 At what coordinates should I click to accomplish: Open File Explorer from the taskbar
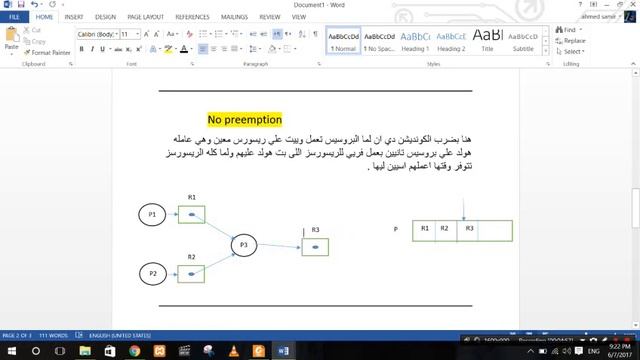[x=85, y=351]
